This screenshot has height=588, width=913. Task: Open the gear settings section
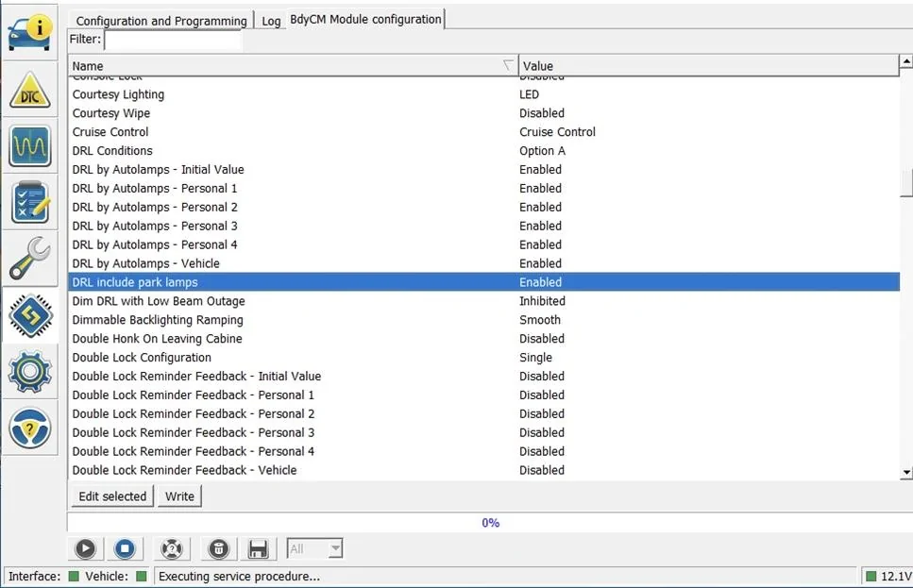29,372
